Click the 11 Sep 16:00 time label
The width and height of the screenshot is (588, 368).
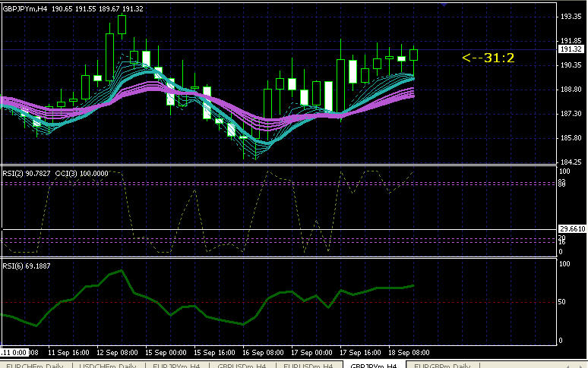click(68, 353)
